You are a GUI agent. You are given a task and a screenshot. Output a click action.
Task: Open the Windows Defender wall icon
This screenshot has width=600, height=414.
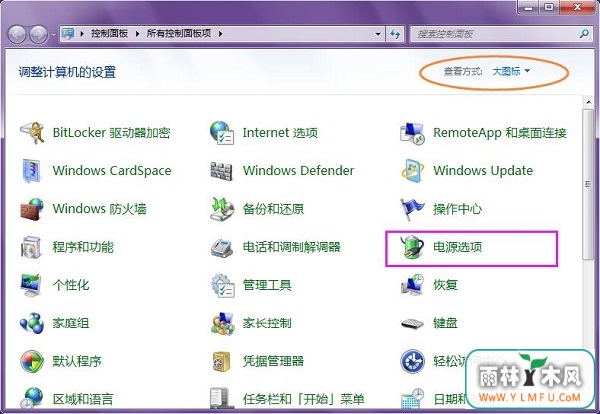coord(222,171)
